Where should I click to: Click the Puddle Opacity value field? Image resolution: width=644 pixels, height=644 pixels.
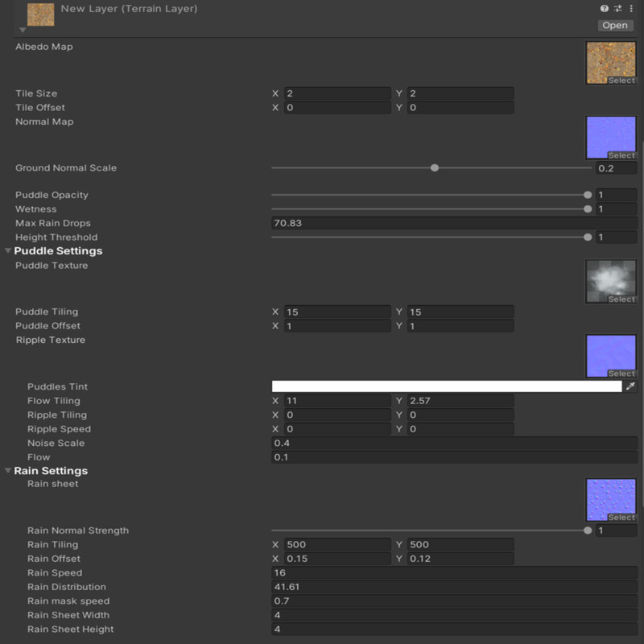pos(617,195)
